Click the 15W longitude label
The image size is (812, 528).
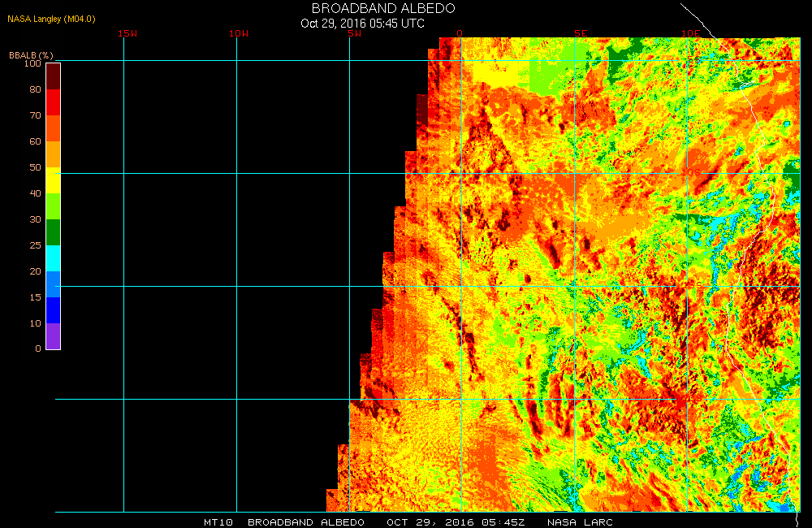point(127,33)
